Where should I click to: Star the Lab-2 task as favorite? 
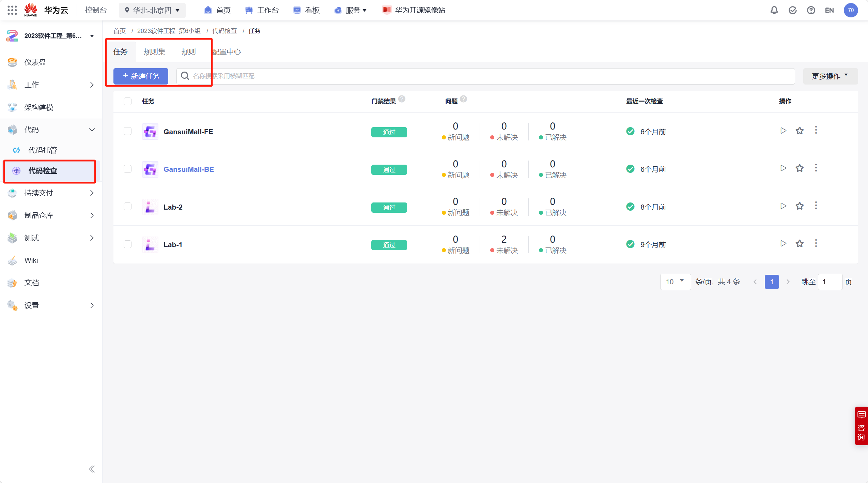(800, 206)
